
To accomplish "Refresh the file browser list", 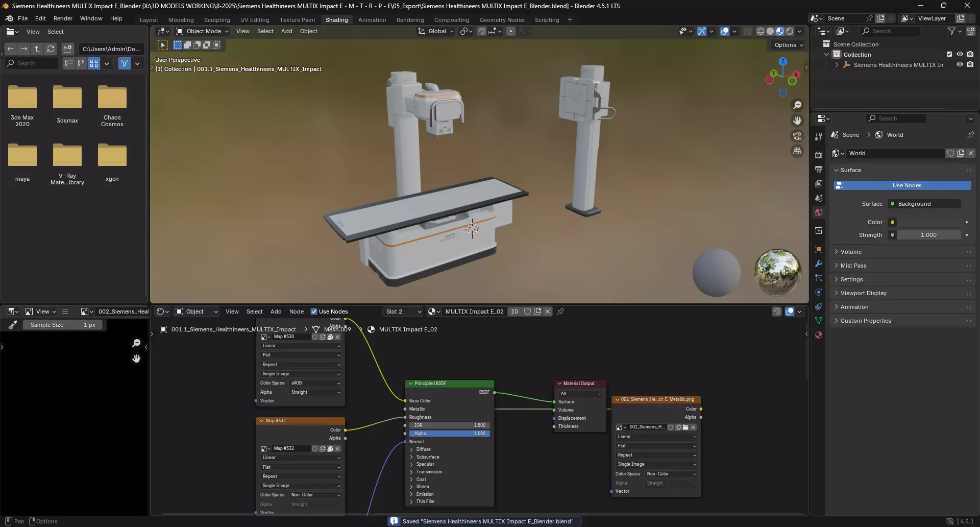I will 51,49.
